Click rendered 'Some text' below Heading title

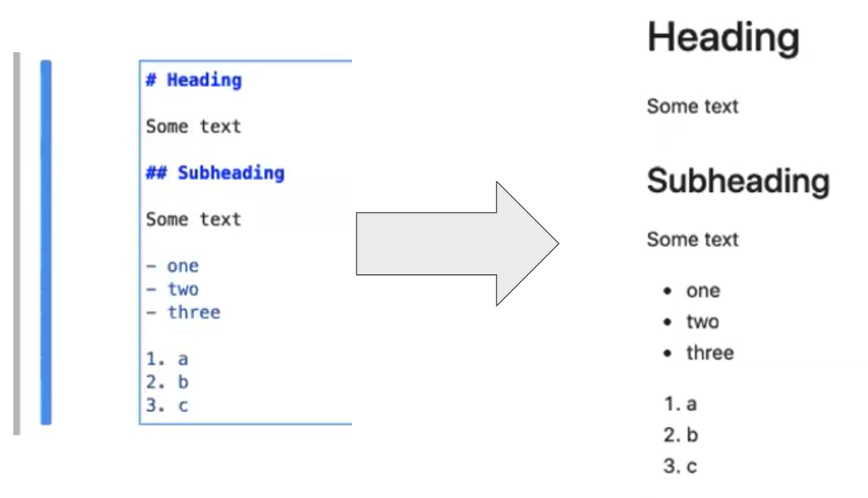693,107
